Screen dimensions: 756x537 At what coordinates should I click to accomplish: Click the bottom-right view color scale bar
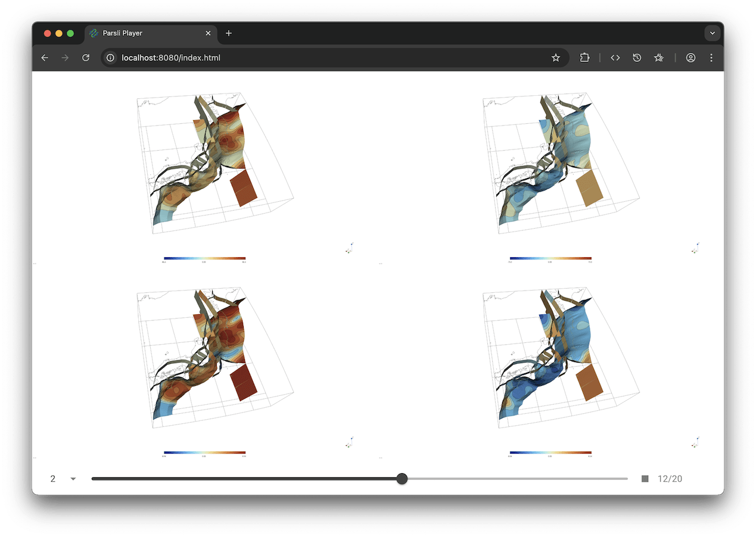[550, 452]
